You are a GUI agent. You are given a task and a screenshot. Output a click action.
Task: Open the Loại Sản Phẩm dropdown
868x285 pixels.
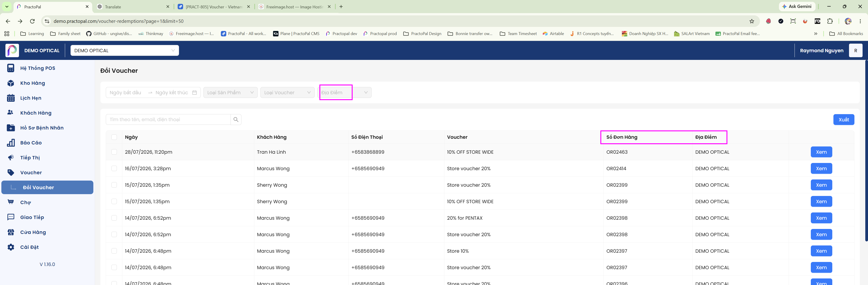click(231, 93)
